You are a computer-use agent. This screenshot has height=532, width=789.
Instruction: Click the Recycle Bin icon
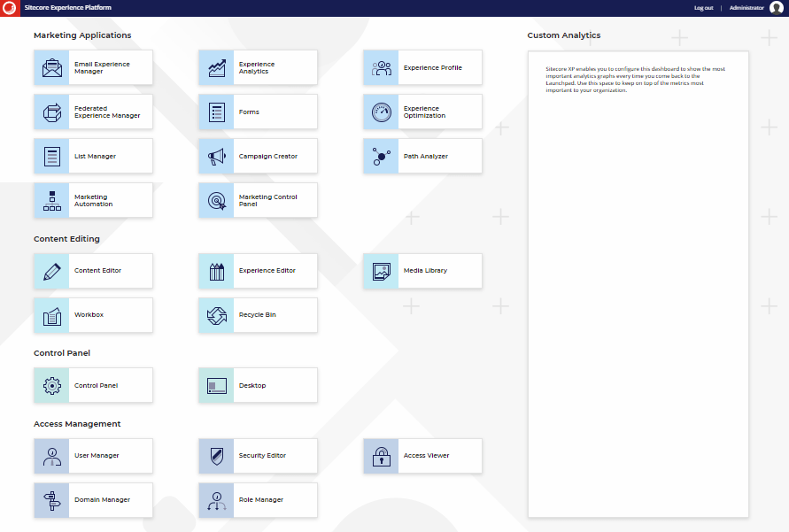(x=216, y=315)
